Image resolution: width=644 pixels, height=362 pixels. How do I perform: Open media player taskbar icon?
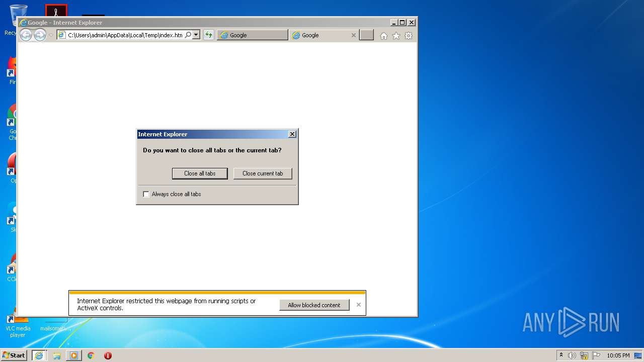[x=73, y=355]
